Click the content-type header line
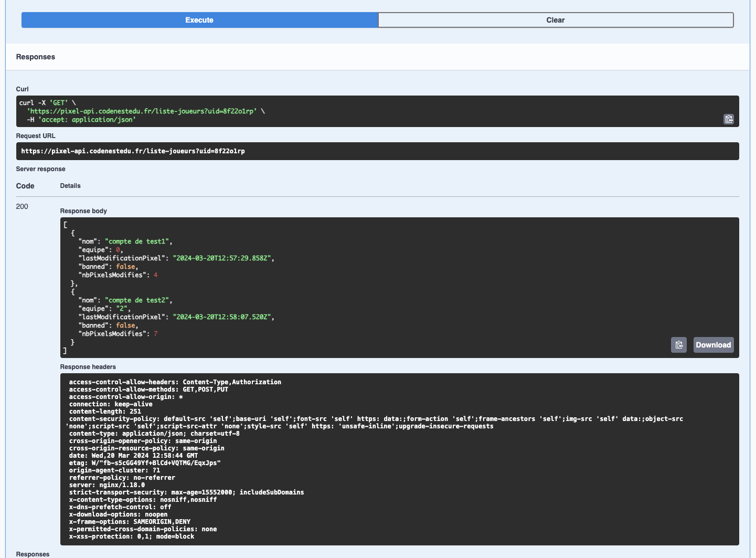Viewport: 756px width, 558px height. (x=154, y=434)
